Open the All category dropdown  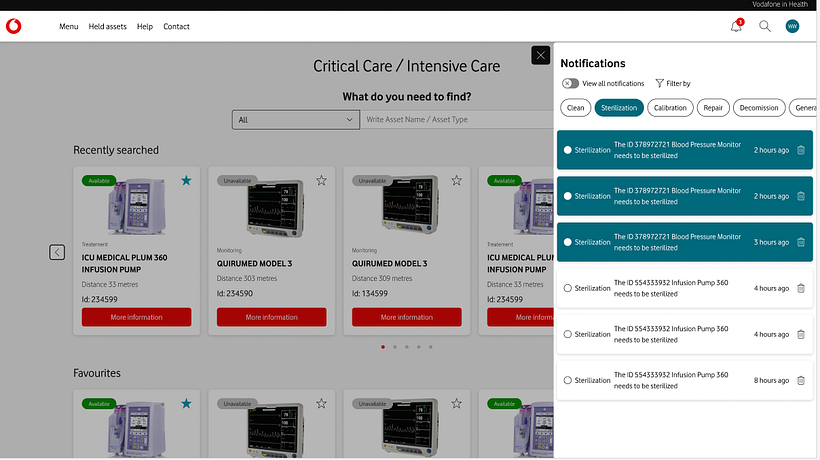(x=295, y=119)
